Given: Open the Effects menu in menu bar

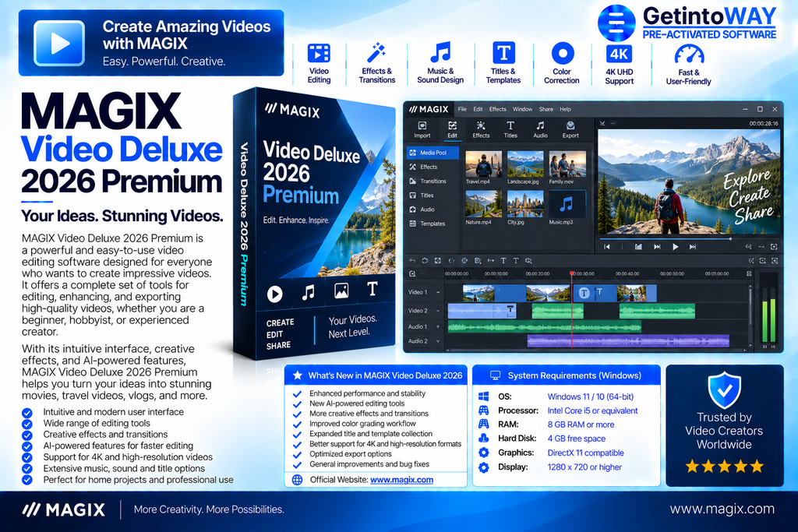Looking at the screenshot, I should [498, 109].
